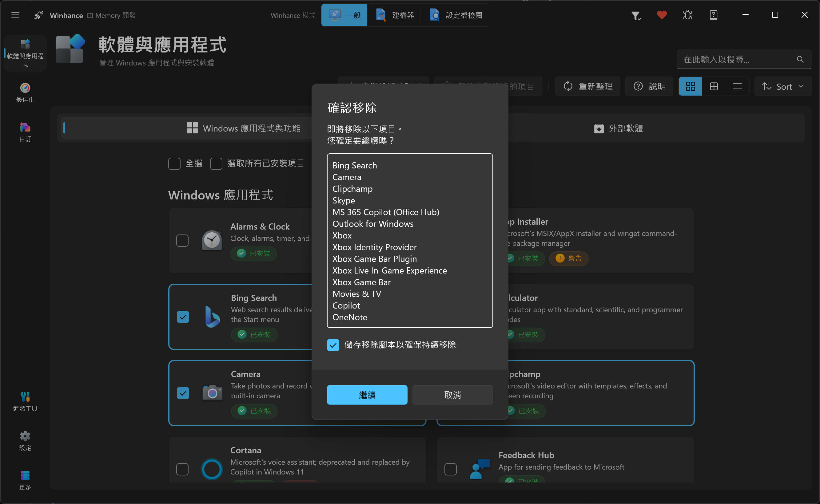Click the Cortana ring icon
The height and width of the screenshot is (504, 820).
[x=212, y=469]
